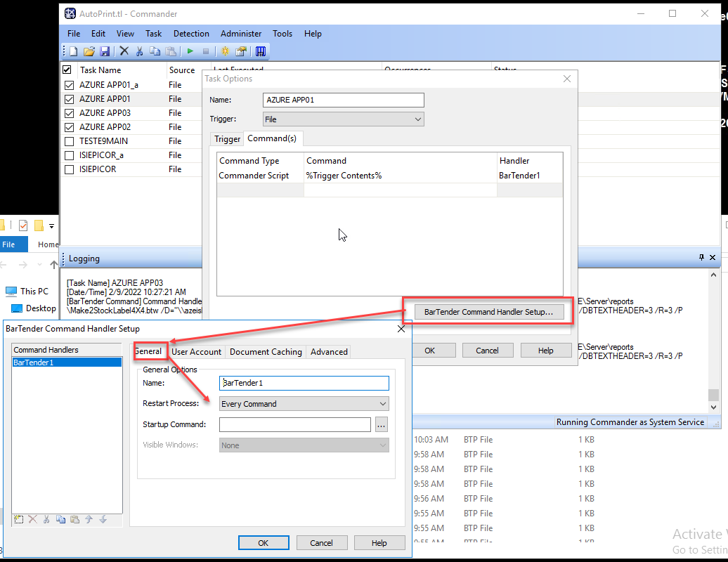The width and height of the screenshot is (728, 562).
Task: Uncheck the AZURE APP01_a task checkbox
Action: 69,85
